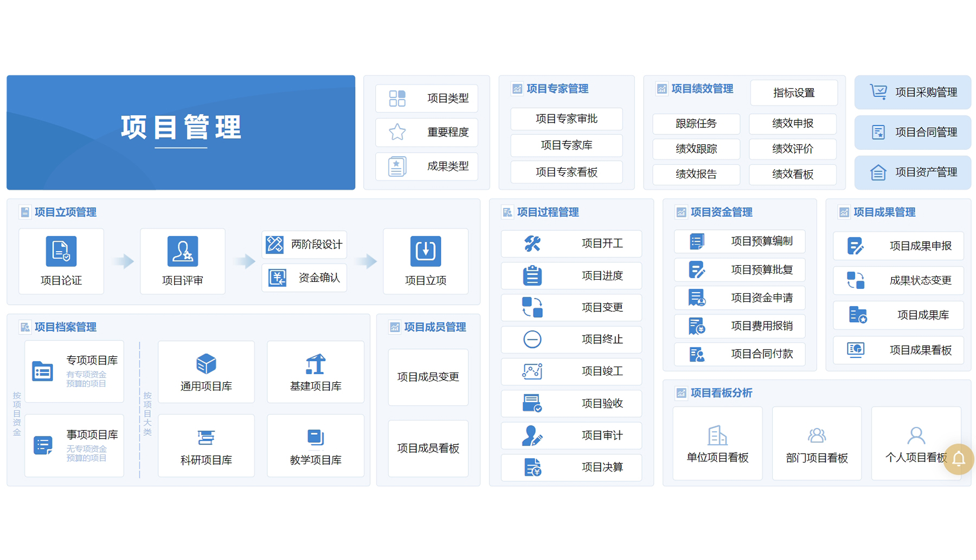Image resolution: width=976 pixels, height=560 pixels.
Task: Click the notification bell at bottom right
Action: click(958, 459)
